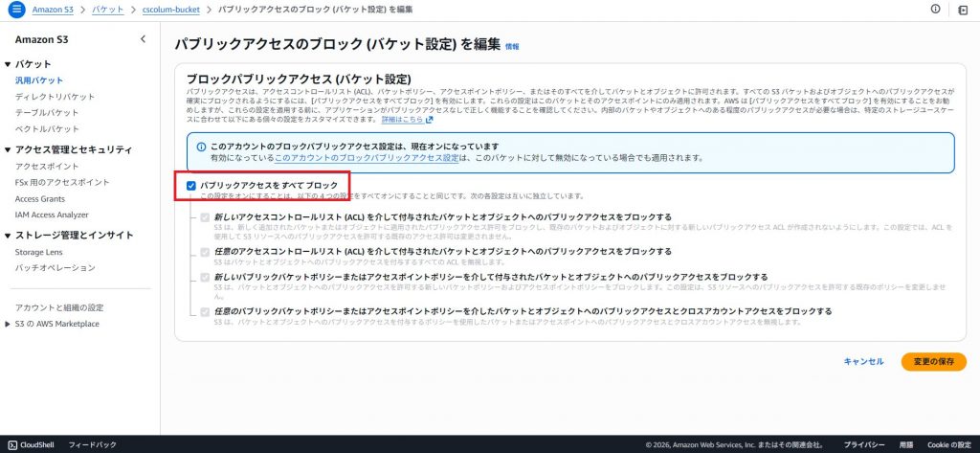Click キャンセル button
The height and width of the screenshot is (453, 980).
click(x=863, y=362)
